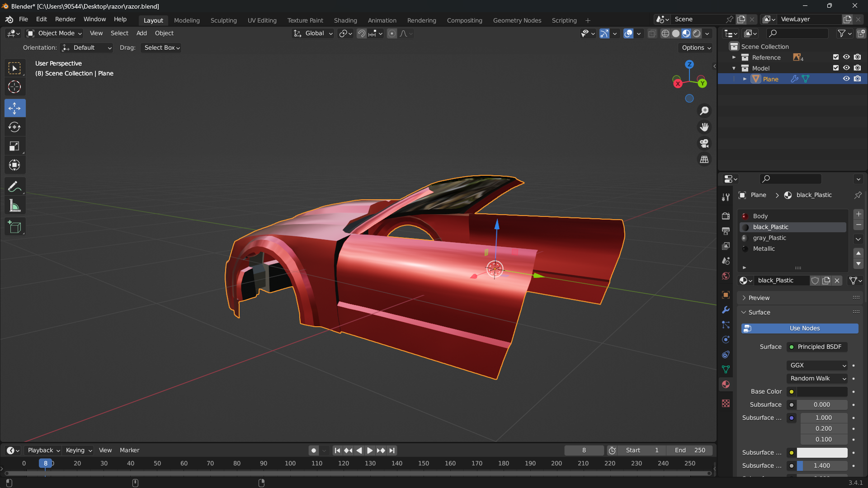Viewport: 868px width, 488px height.
Task: Open the Render menu
Action: (x=65, y=19)
